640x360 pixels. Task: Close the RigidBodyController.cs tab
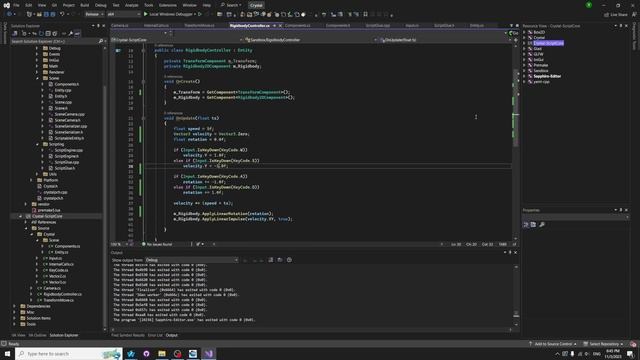(280, 26)
